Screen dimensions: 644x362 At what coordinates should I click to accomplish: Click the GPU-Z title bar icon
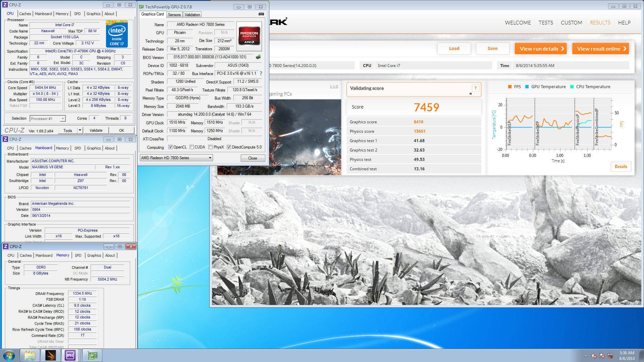[142, 7]
